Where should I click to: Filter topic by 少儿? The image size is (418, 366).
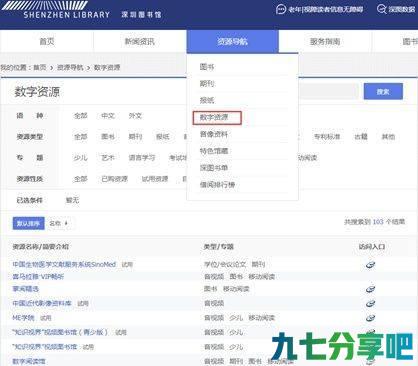(x=80, y=158)
